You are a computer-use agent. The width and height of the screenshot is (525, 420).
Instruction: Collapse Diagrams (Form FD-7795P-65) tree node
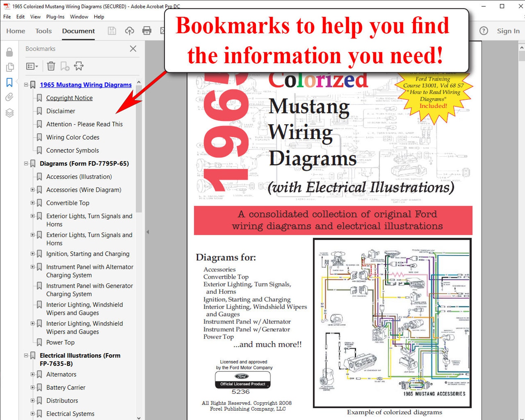pos(26,163)
